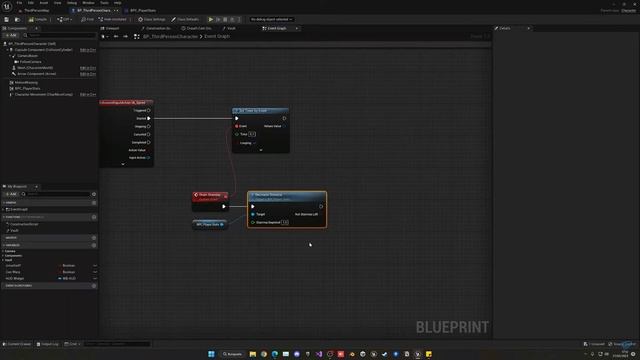Open the Edit menu

[x=31, y=3]
